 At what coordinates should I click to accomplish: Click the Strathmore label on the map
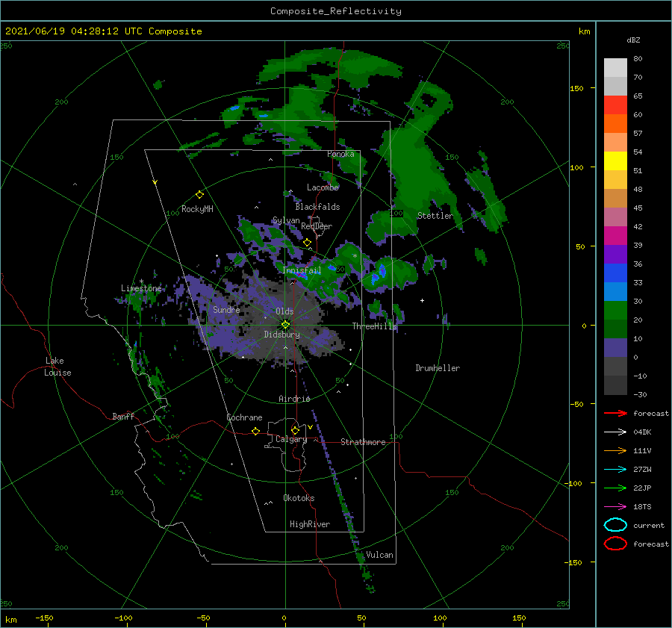click(363, 442)
